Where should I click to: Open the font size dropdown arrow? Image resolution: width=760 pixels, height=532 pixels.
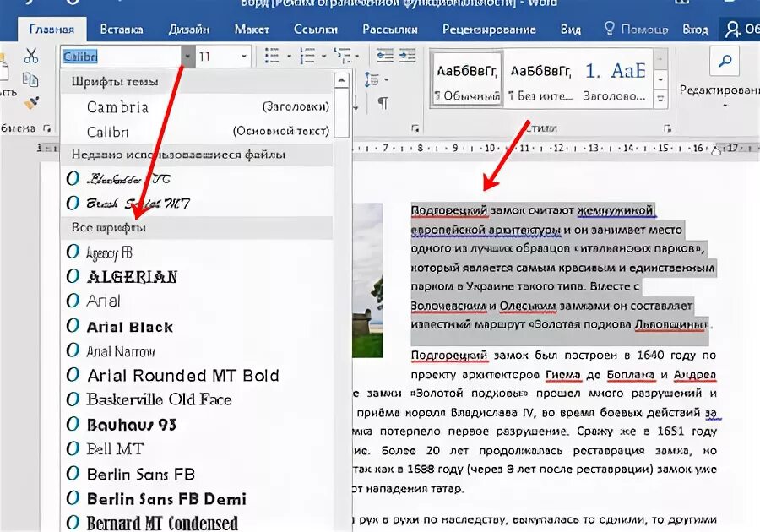click(x=244, y=57)
